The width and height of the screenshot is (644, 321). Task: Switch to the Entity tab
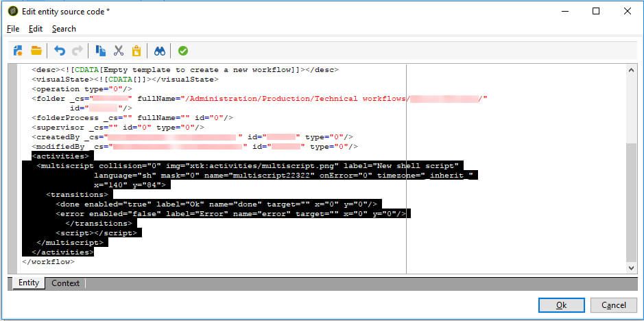pos(29,283)
